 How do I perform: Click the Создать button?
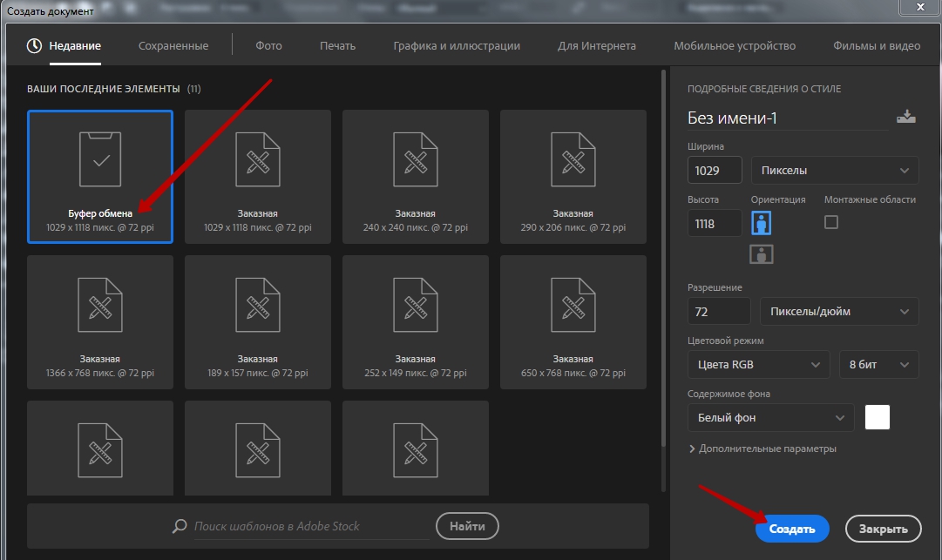point(791,529)
